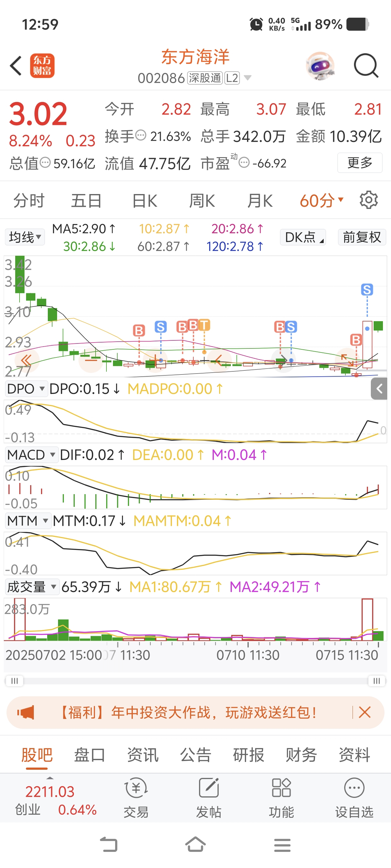Tap the left chart range slider handle
Image resolution: width=391 pixels, height=868 pixels.
[x=15, y=681]
